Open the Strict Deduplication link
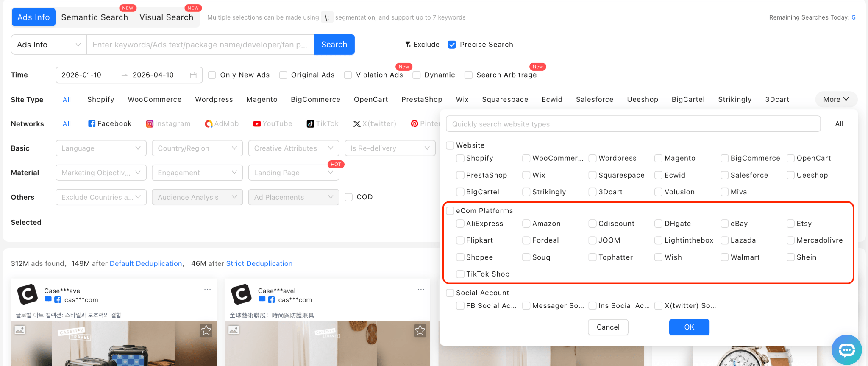Image resolution: width=868 pixels, height=366 pixels. [x=259, y=263]
